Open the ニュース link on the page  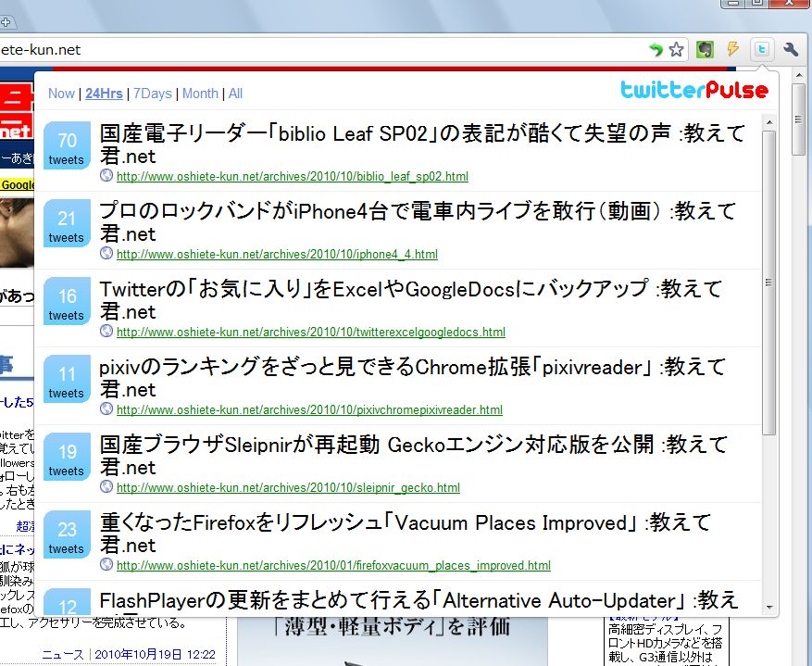coord(63,655)
